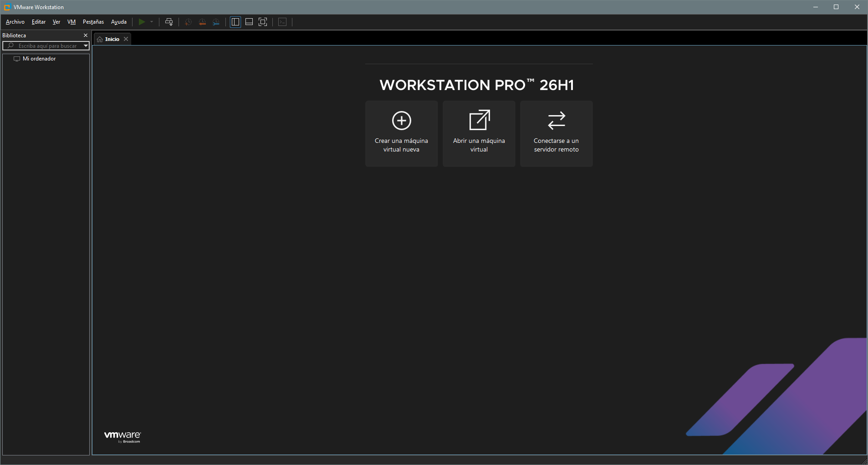Click the Revert to Snapshot icon
This screenshot has height=465, width=868.
202,22
